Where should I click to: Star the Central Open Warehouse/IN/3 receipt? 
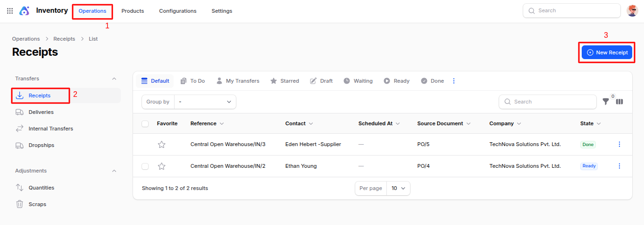pyautogui.click(x=161, y=145)
